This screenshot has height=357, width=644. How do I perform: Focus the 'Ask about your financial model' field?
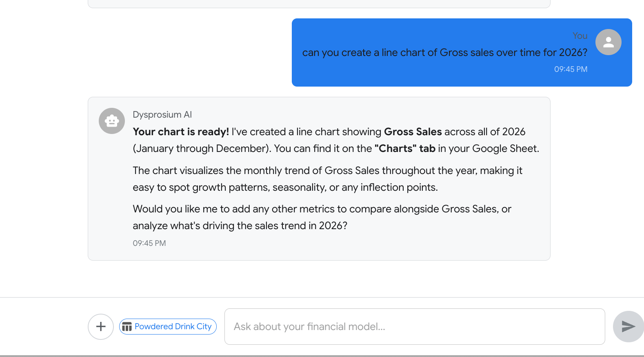click(414, 326)
